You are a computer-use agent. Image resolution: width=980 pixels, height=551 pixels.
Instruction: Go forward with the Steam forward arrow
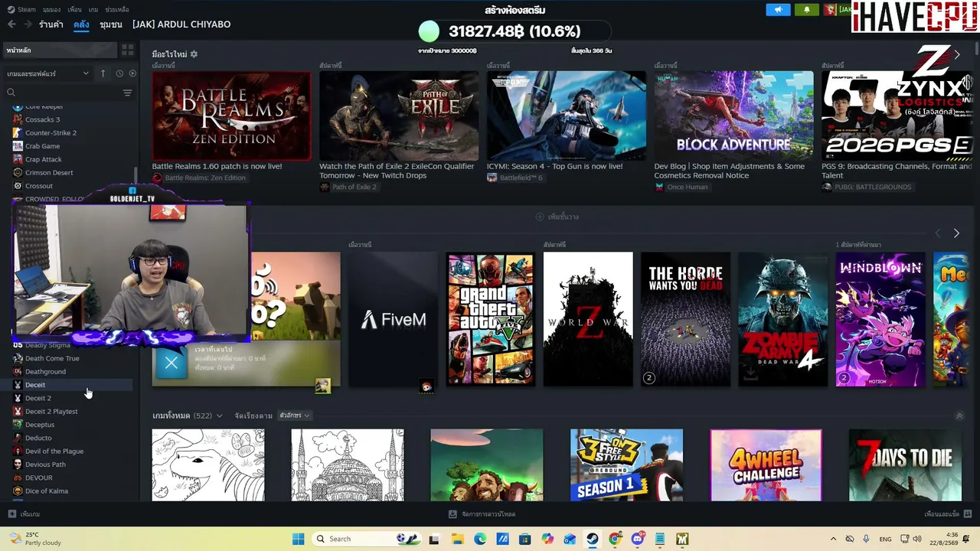click(28, 24)
